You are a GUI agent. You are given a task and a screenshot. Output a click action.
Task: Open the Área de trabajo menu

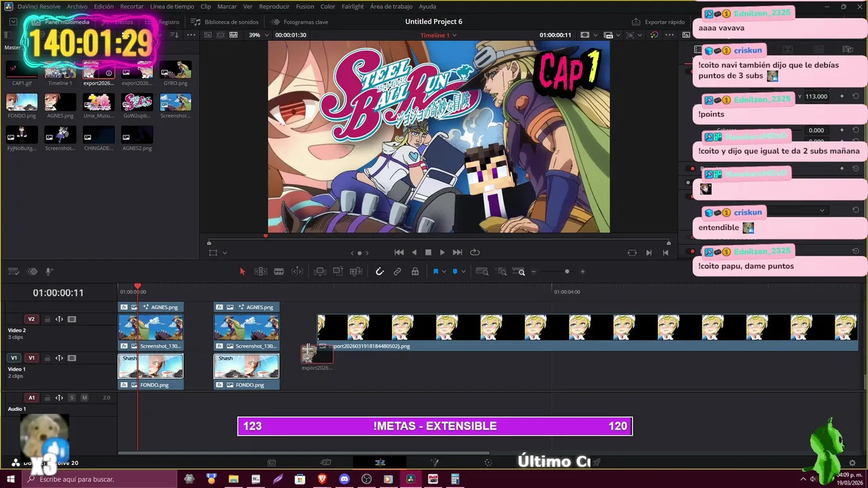coord(391,6)
